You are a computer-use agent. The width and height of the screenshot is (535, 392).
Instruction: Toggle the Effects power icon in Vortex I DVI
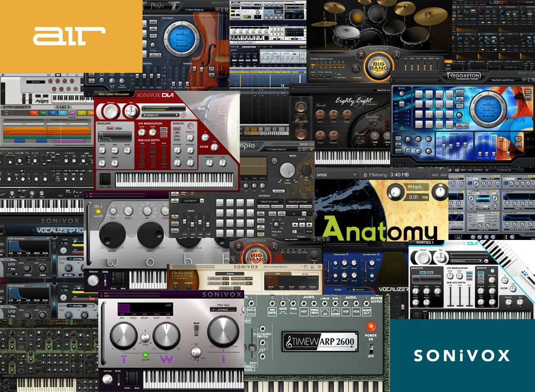pyautogui.click(x=492, y=271)
